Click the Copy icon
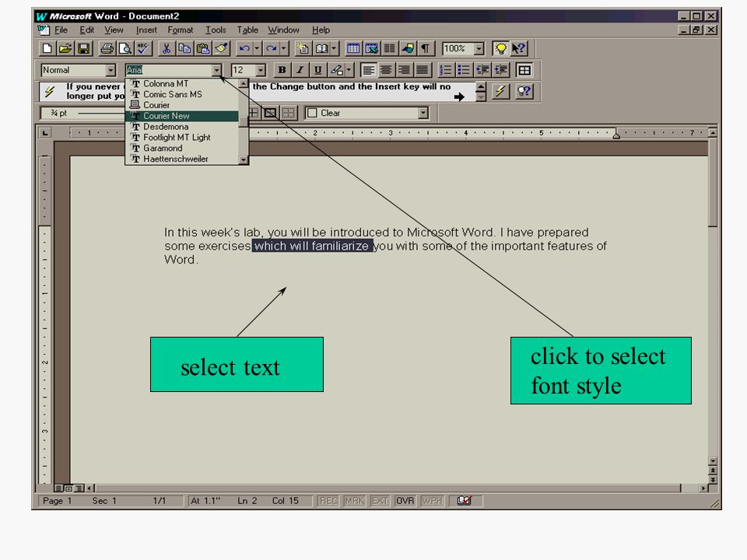Image resolution: width=747 pixels, height=560 pixels. [x=184, y=48]
